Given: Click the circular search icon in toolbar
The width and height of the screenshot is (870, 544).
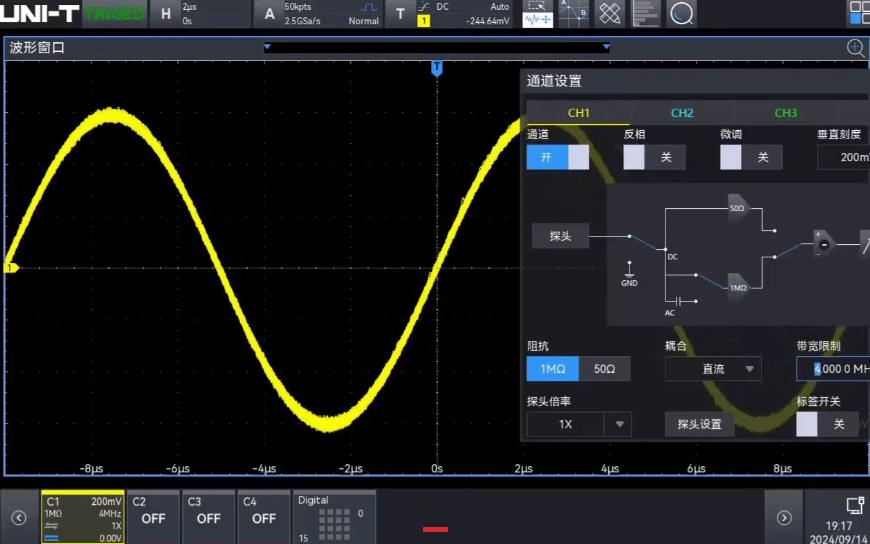Looking at the screenshot, I should click(682, 14).
